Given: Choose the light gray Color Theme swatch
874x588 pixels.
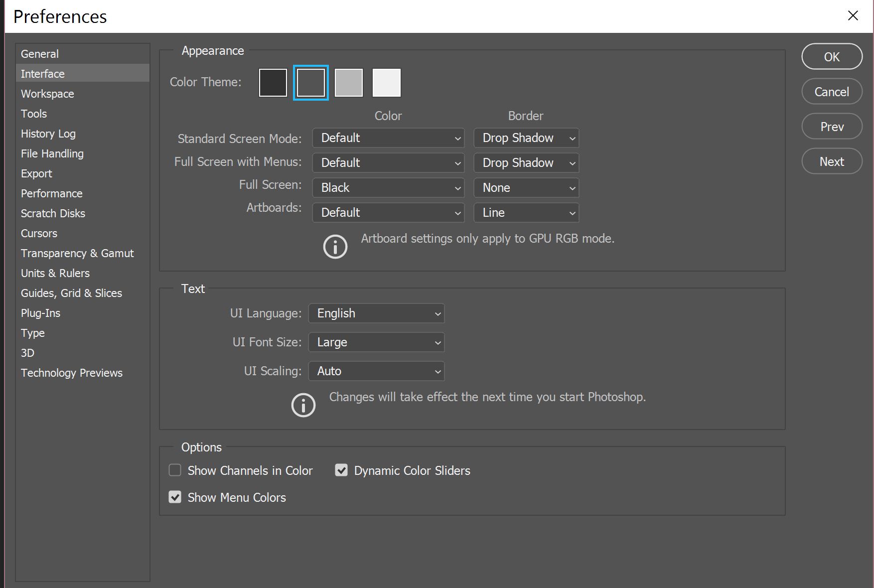Looking at the screenshot, I should click(349, 83).
